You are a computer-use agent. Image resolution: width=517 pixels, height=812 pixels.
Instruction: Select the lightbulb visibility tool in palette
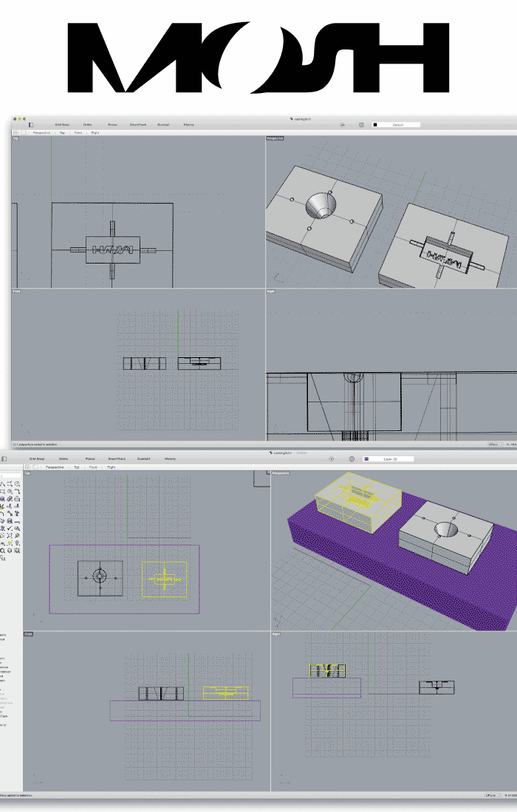[17, 543]
